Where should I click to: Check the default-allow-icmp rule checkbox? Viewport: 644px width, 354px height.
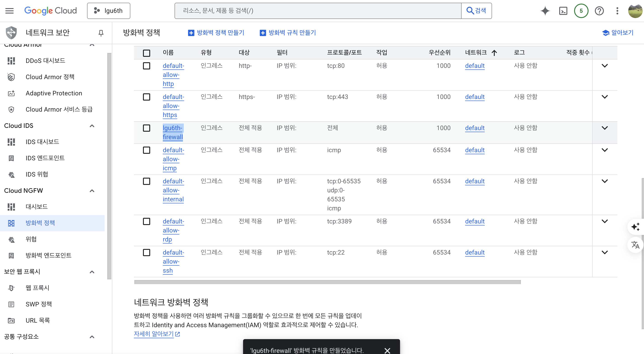click(147, 150)
